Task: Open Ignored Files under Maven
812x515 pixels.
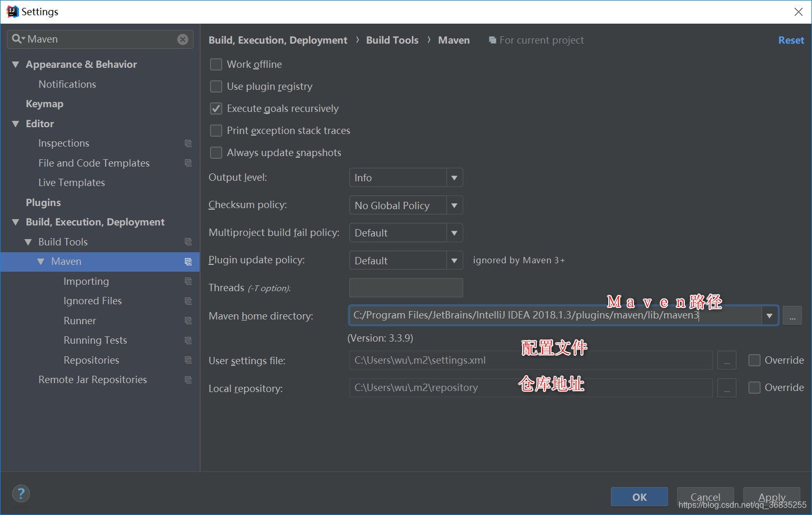Action: click(x=92, y=301)
